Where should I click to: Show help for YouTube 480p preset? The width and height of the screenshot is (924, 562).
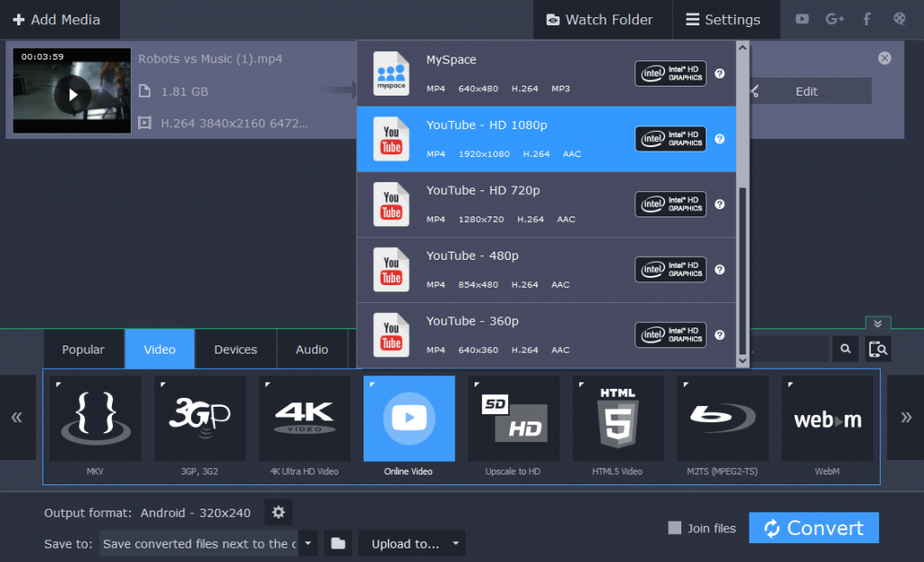(x=719, y=270)
